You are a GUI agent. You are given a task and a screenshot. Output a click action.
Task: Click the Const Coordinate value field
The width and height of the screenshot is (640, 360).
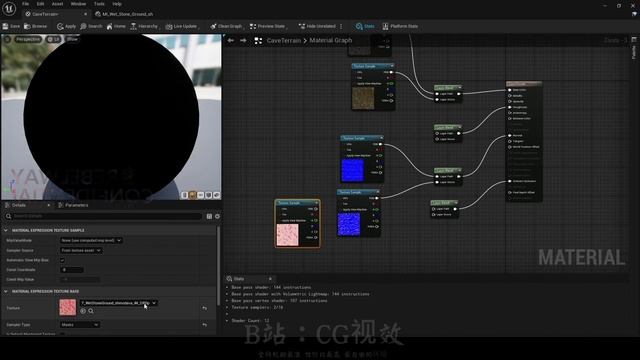(x=71, y=270)
